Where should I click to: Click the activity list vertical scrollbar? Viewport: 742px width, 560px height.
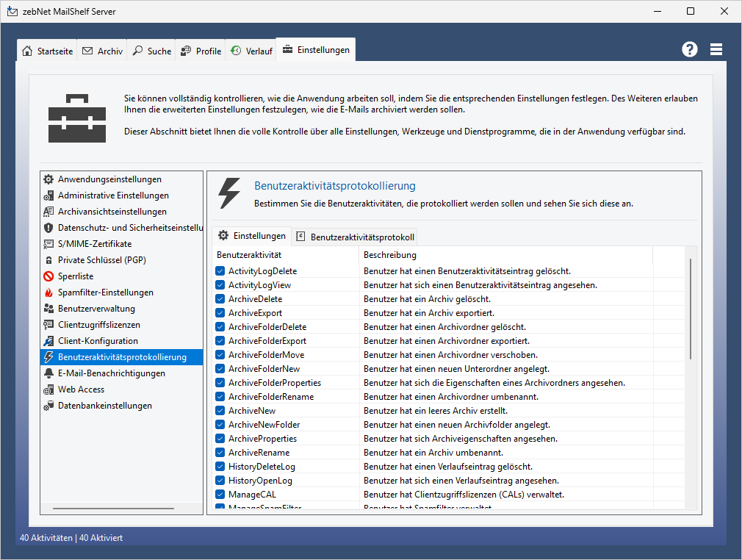[x=690, y=309]
